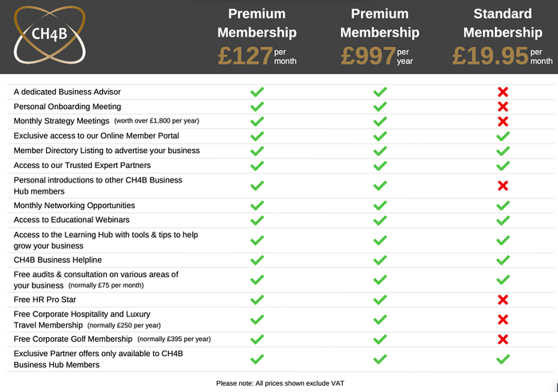Click the red cross for Monthly Strategy Meetings
Image resolution: width=558 pixels, height=392 pixels.
pyautogui.click(x=503, y=122)
